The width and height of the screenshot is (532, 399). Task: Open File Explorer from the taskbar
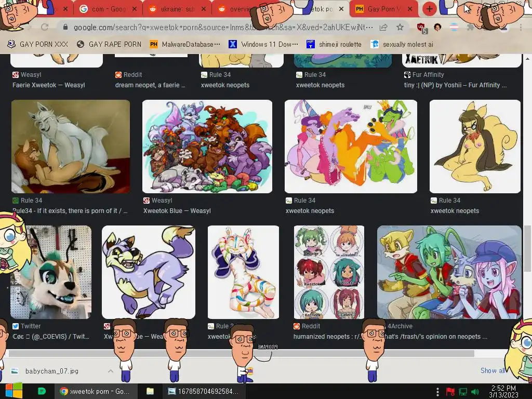click(150, 392)
